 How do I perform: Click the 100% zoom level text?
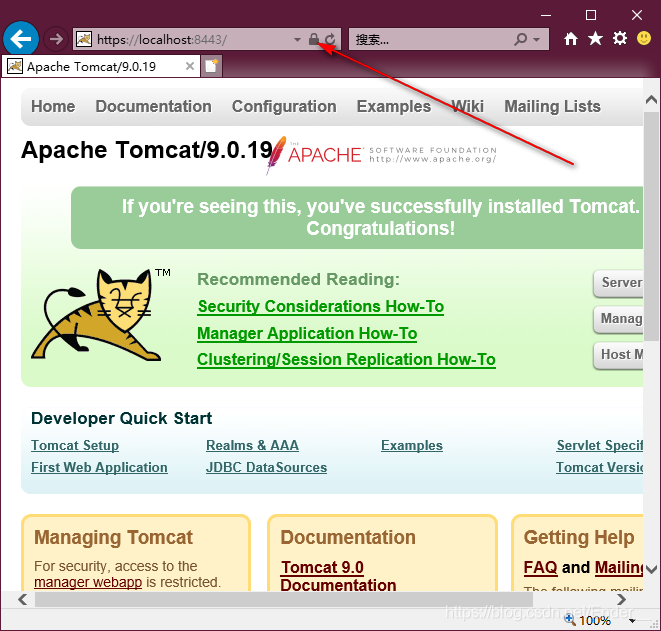pos(595,620)
